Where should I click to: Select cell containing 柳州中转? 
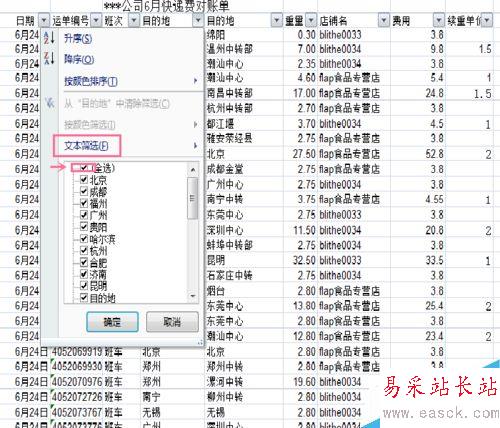(x=244, y=397)
